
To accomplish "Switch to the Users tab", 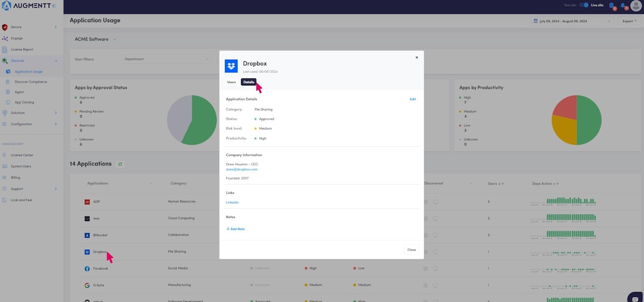I will [x=231, y=82].
